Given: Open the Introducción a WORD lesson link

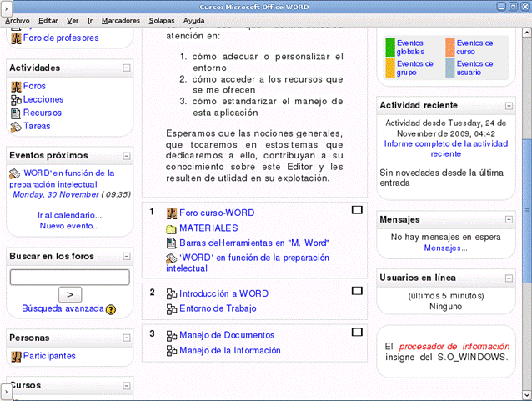Looking at the screenshot, I should coord(223,293).
